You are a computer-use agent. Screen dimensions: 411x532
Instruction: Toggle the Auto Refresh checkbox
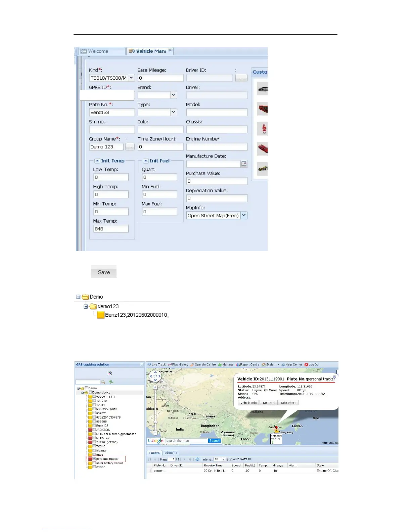tap(231, 459)
